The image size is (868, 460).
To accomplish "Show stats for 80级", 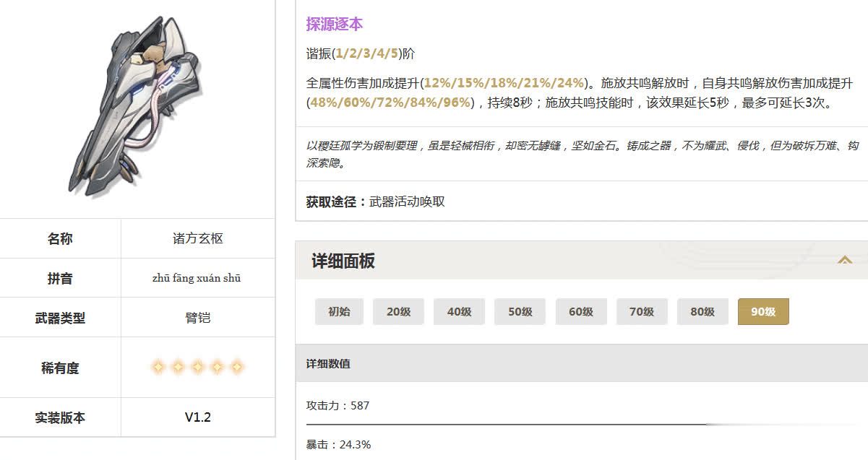I will coord(702,312).
